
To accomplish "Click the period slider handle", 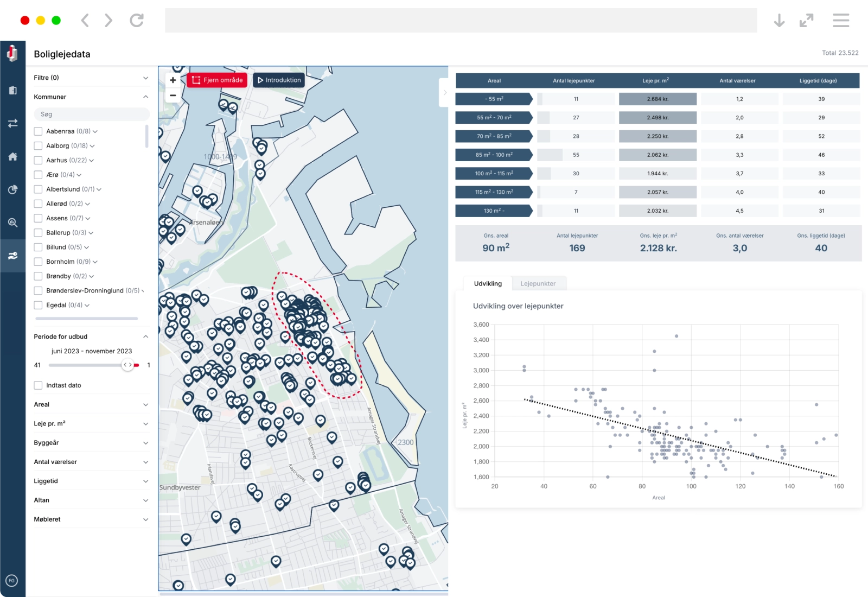I will coord(127,365).
